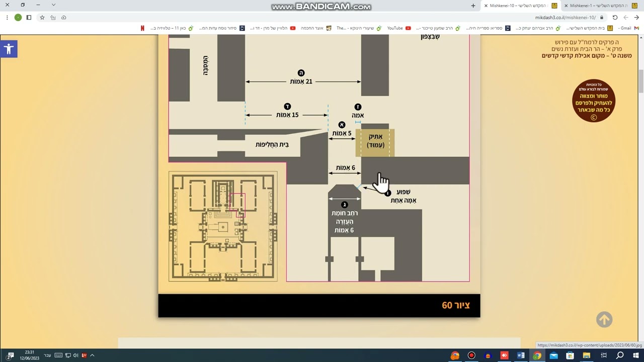
Task: Click the temple floor plan thumbnail
Action: (x=223, y=226)
